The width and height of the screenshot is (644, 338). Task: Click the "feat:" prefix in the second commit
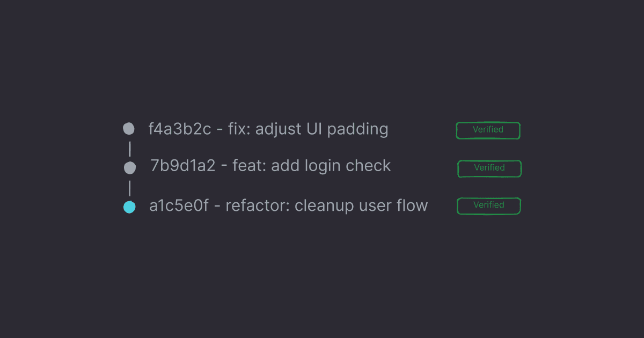tap(250, 166)
